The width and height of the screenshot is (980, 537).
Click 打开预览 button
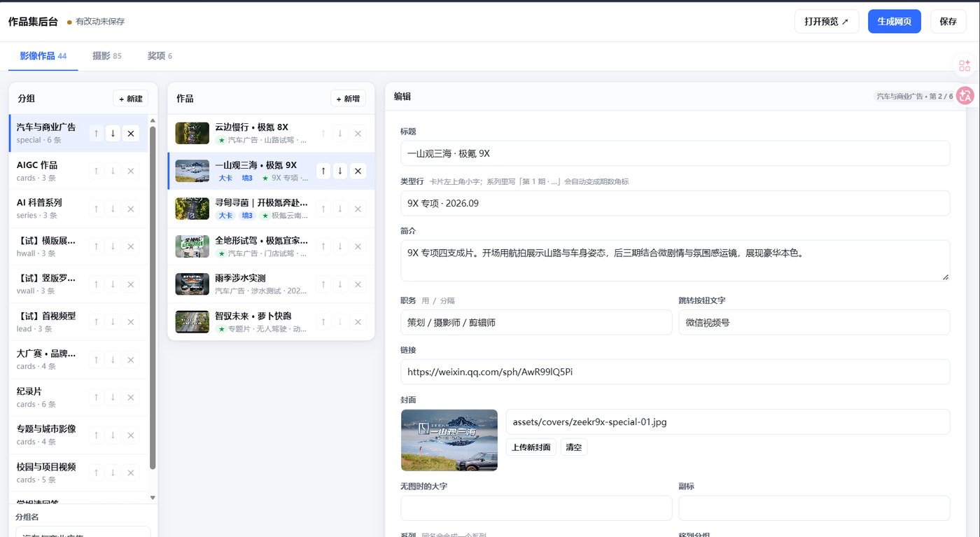pyautogui.click(x=827, y=22)
